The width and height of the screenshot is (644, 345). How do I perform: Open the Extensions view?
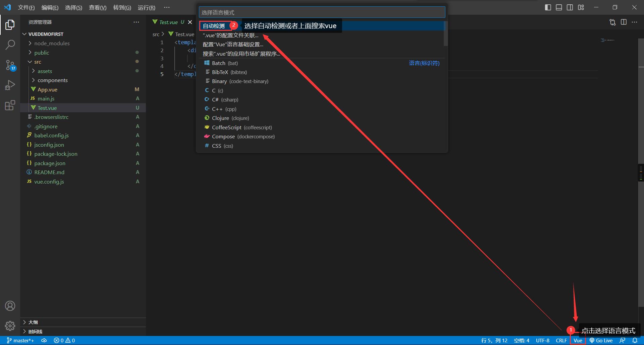tap(10, 105)
